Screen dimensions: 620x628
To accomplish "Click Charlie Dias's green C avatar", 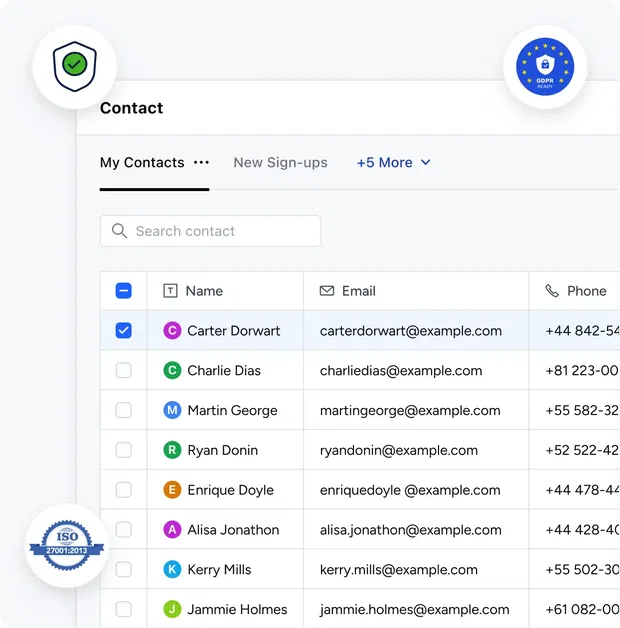I will coord(172,370).
